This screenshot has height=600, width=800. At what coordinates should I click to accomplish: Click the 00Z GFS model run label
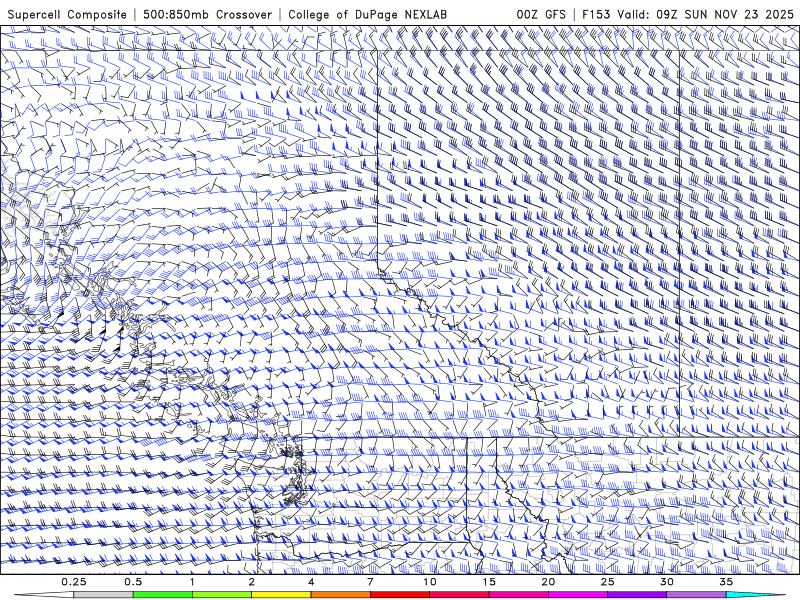tap(541, 14)
